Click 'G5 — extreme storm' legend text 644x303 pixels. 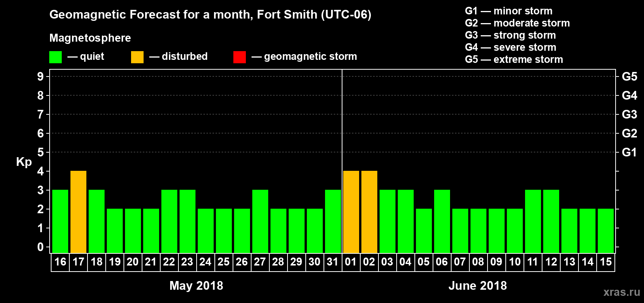[514, 59]
